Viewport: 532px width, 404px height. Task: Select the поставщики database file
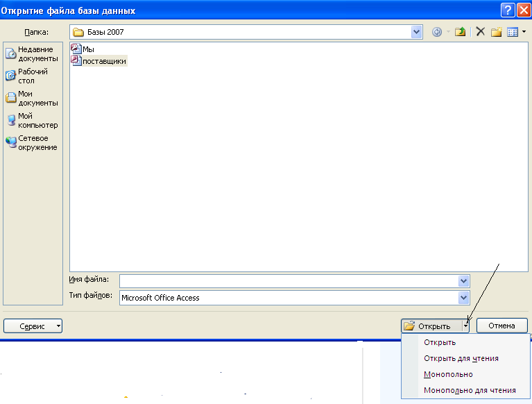click(98, 61)
